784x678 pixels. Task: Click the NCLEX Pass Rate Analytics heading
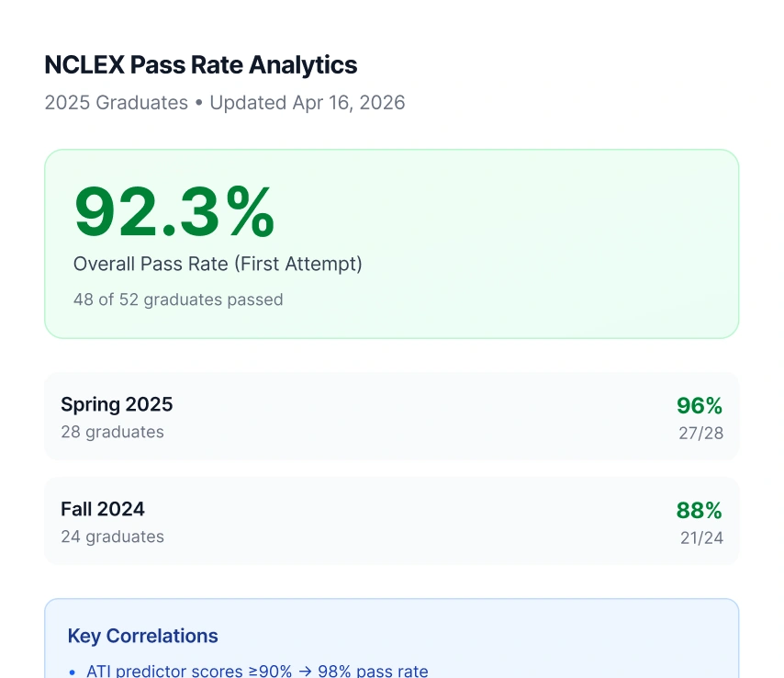tap(201, 65)
